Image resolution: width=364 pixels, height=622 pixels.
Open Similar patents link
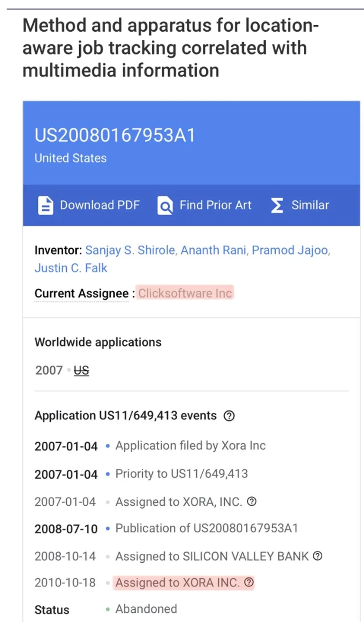click(300, 205)
